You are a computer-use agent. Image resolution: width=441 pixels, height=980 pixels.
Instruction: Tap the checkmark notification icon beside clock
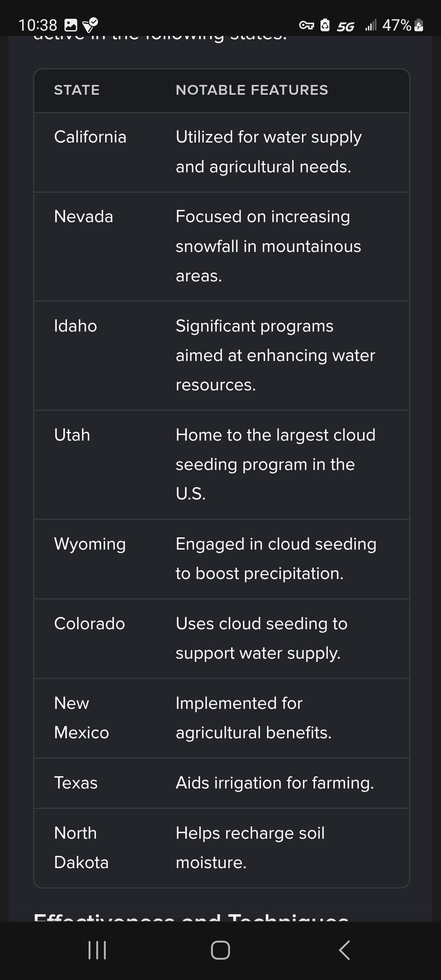click(90, 25)
